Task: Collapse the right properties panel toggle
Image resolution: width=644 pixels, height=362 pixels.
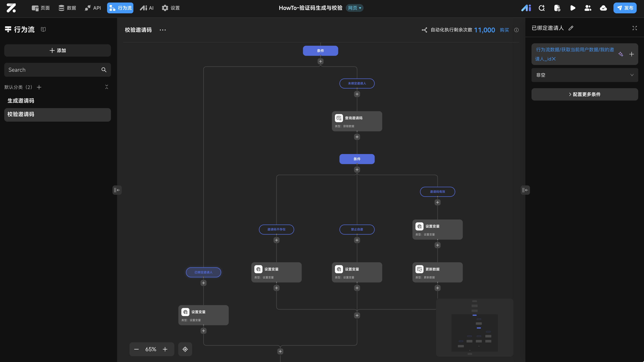Action: point(525,190)
